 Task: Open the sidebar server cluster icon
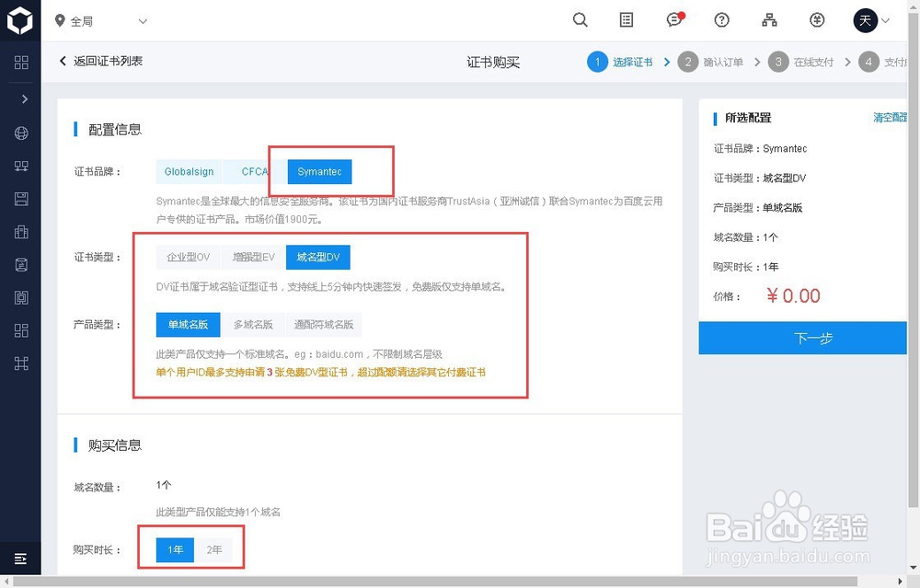pos(21,166)
